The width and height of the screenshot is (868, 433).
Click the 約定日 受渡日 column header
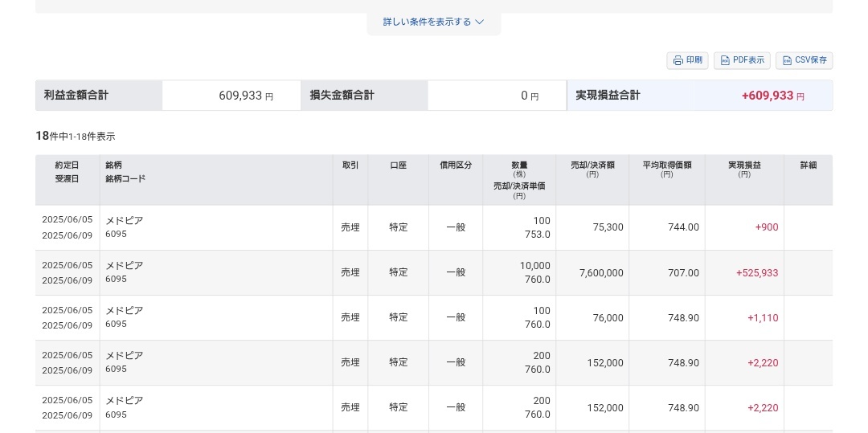tap(67, 172)
